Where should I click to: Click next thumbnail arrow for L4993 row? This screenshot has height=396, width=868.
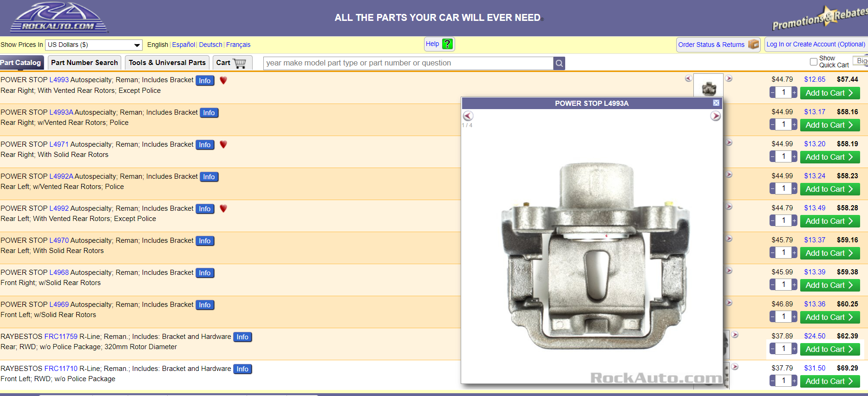tap(729, 78)
